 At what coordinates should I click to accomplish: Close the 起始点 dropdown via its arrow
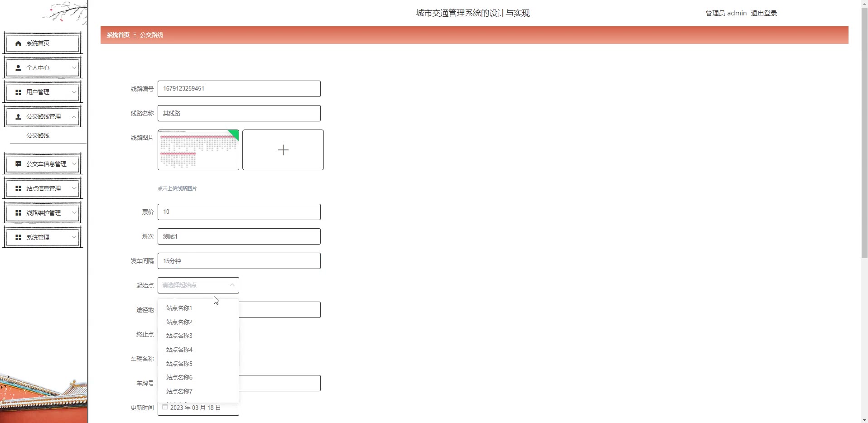232,285
